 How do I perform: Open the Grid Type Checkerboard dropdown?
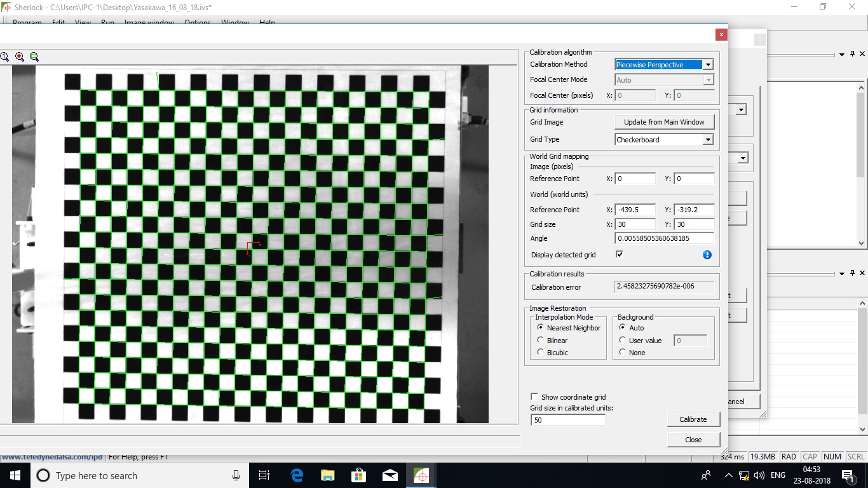click(x=708, y=139)
